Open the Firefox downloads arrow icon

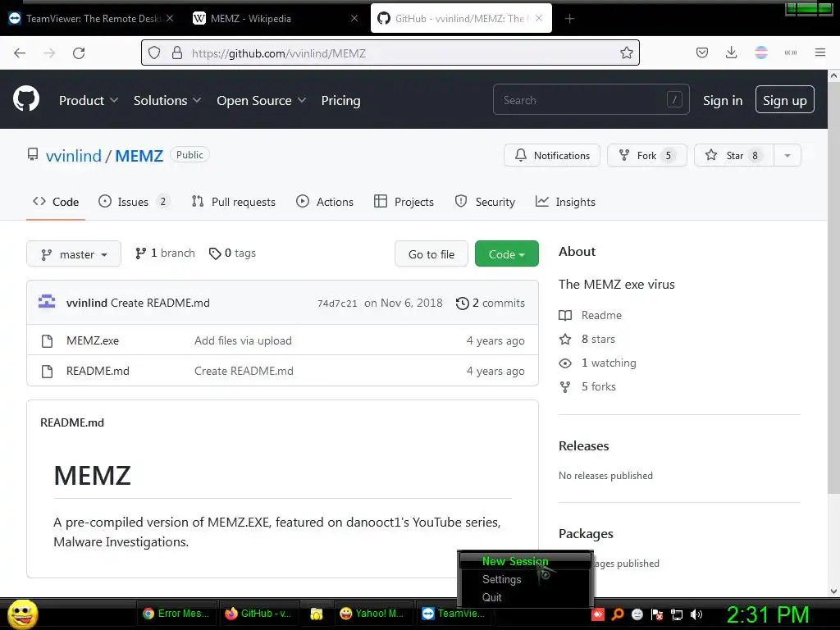pos(731,52)
